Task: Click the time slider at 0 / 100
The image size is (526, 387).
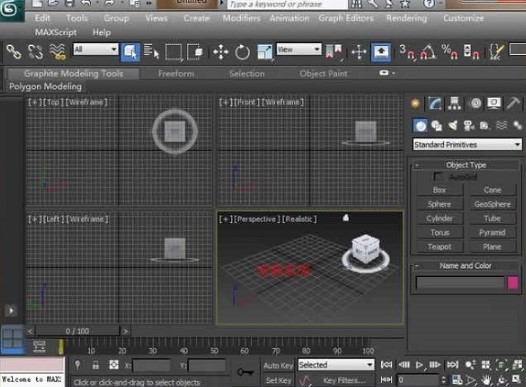Action: coord(77,331)
